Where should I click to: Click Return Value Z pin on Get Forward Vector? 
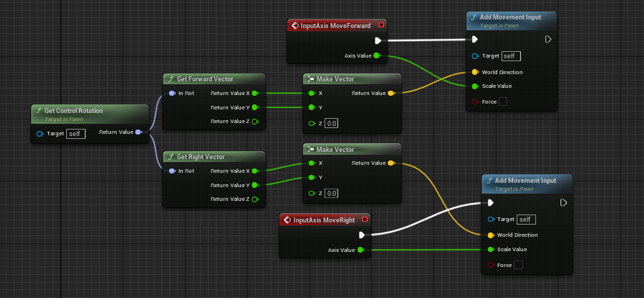pos(255,121)
